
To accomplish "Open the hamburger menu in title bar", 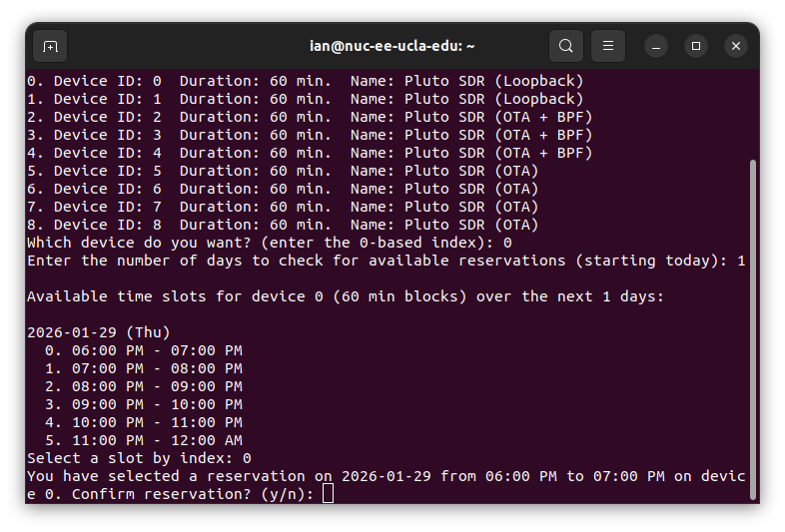I will point(607,46).
